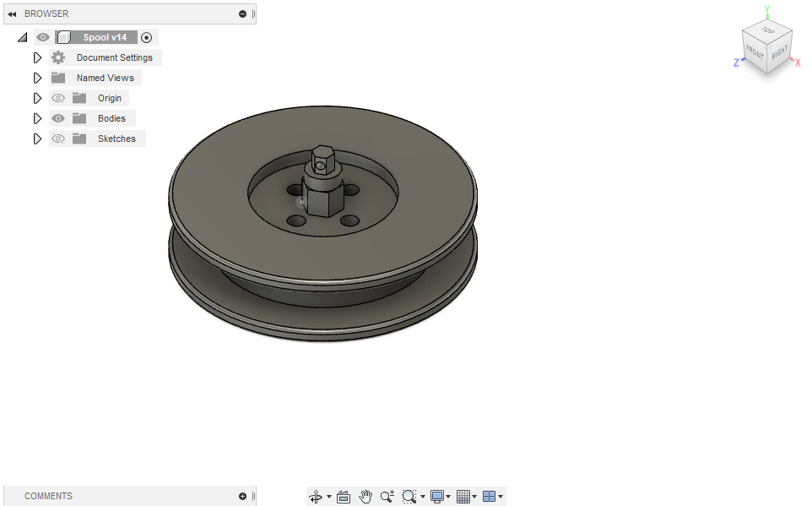
Task: Show the Origin folder
Action: tap(57, 97)
